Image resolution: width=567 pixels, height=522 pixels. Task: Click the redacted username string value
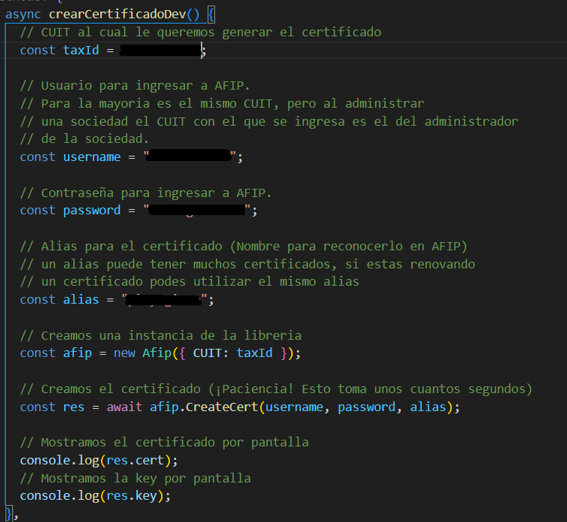189,156
